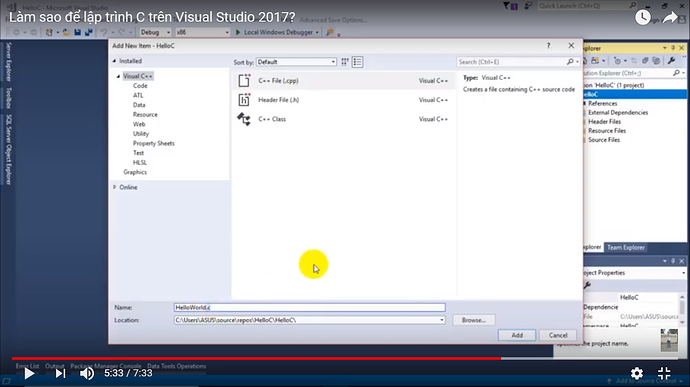Switch to the Team Explorer tab
The height and width of the screenshot is (387, 690).
tap(626, 247)
